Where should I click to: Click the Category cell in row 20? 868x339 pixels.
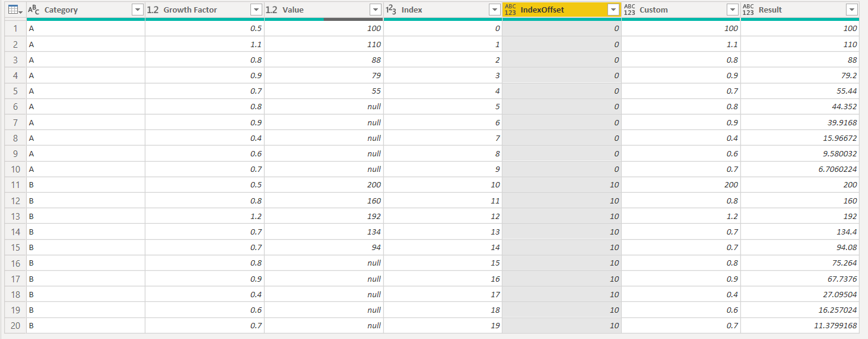pos(86,325)
